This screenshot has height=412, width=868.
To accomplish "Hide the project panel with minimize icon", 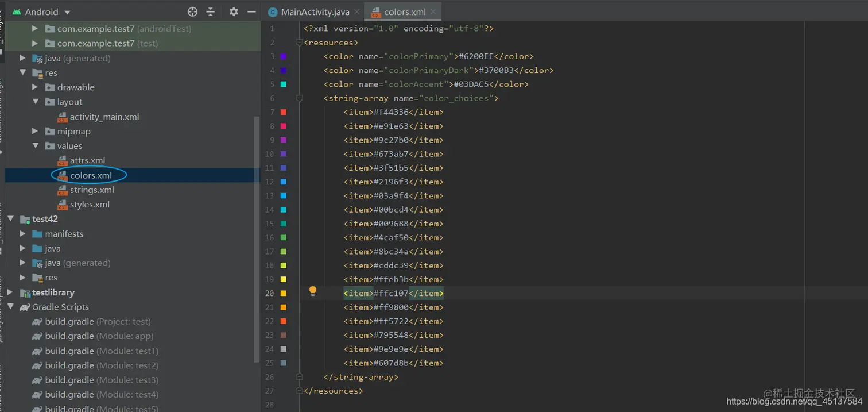I will (251, 11).
